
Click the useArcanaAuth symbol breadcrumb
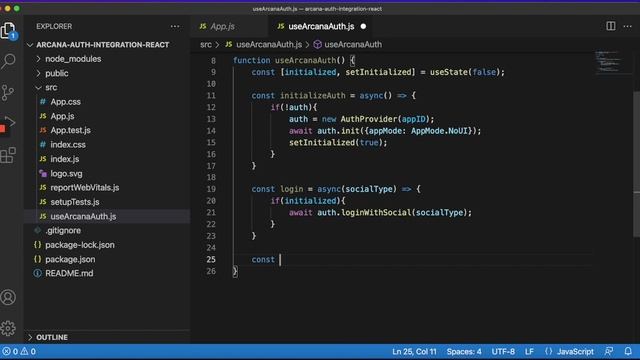[353, 44]
